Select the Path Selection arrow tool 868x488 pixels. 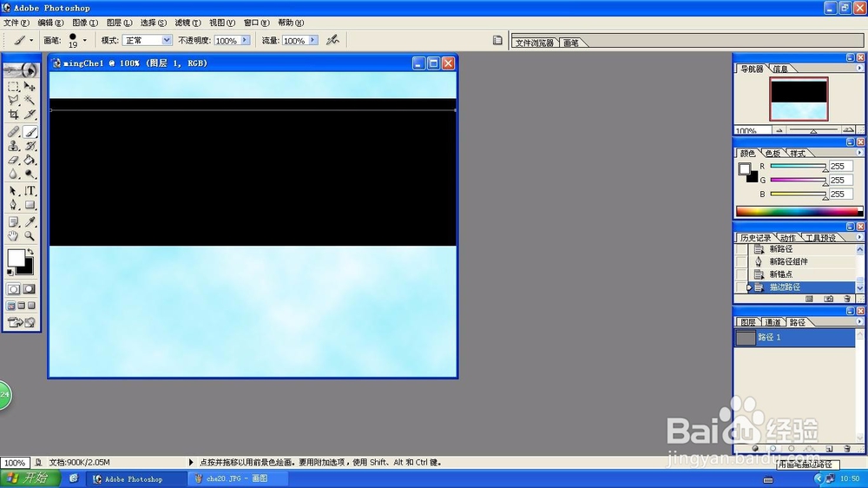click(13, 191)
